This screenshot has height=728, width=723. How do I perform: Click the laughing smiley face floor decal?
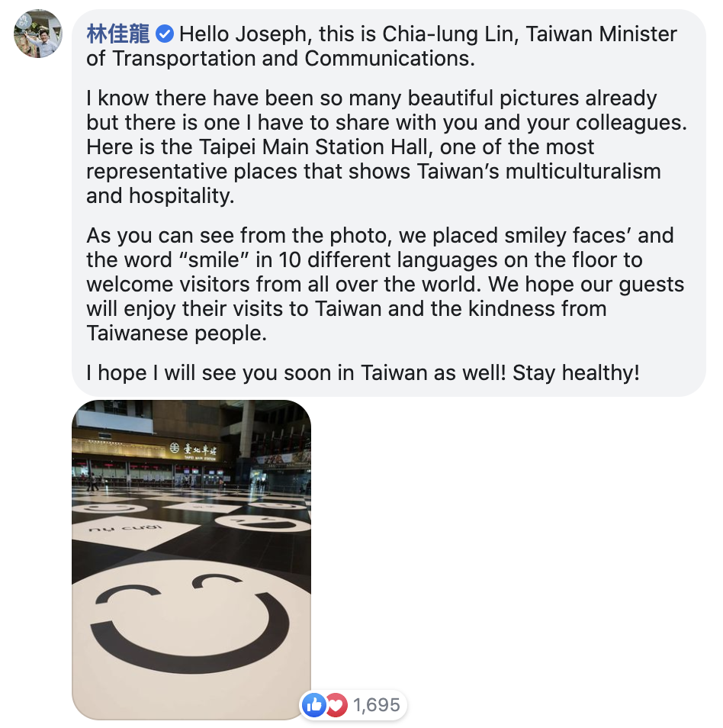[x=262, y=523]
